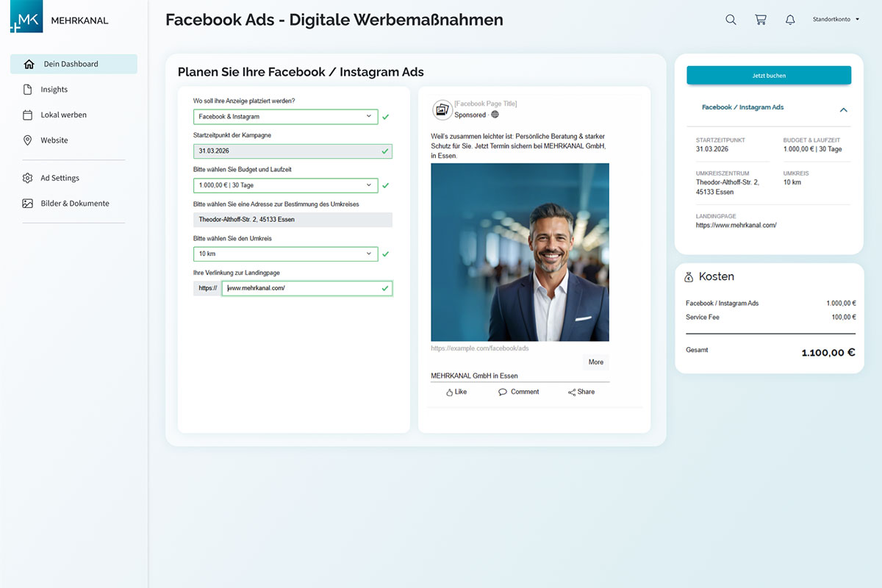Viewport: 882px width, 588px height.
Task: Click the Share icon in ad preview
Action: pyautogui.click(x=572, y=392)
